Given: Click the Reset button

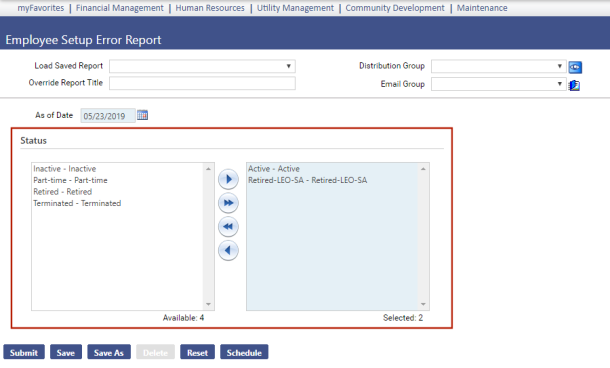Looking at the screenshot, I should (197, 352).
